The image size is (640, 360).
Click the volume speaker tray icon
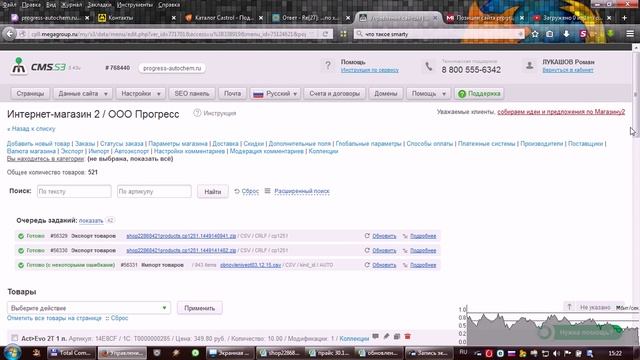556,353
